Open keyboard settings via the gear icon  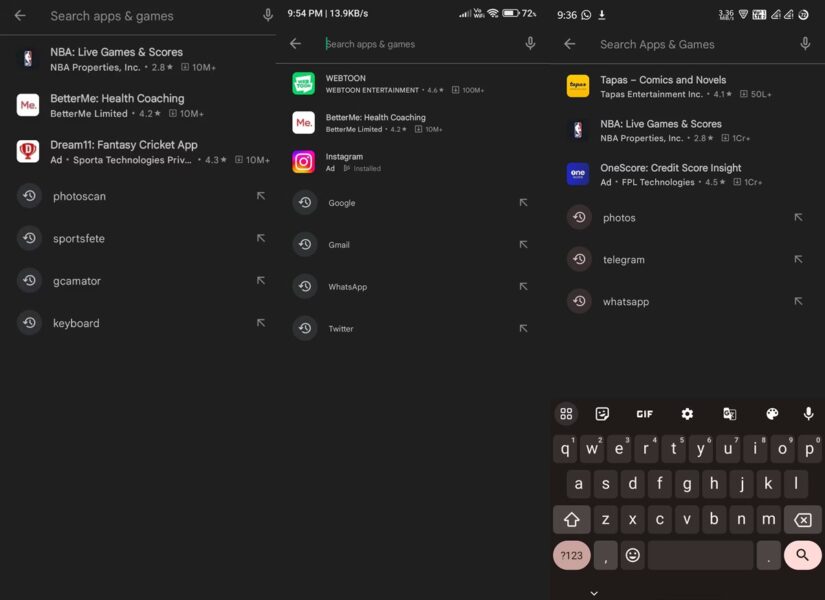coord(687,414)
